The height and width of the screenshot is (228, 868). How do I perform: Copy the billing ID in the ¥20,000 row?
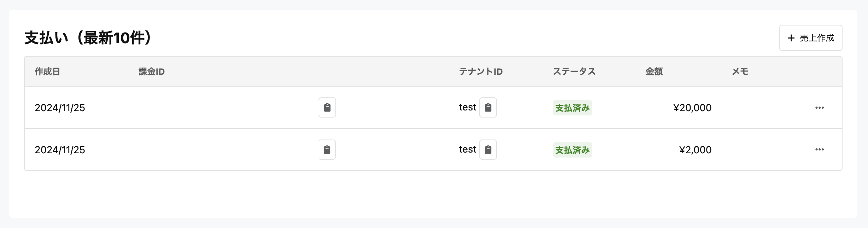pyautogui.click(x=327, y=108)
